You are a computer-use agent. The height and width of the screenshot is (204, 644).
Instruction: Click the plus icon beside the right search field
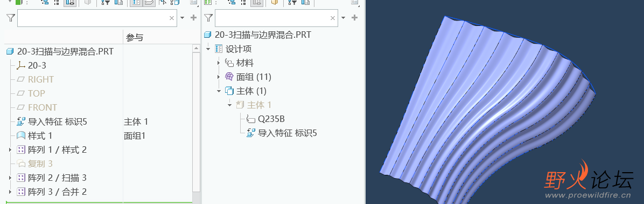coord(355,18)
